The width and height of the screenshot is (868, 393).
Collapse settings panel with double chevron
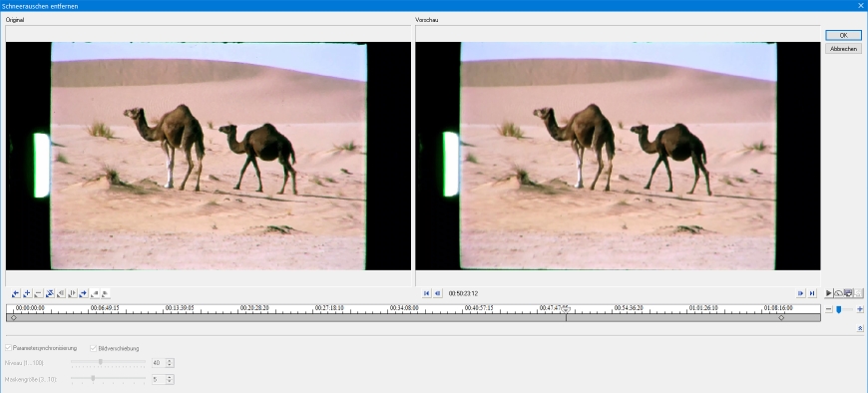[860, 328]
